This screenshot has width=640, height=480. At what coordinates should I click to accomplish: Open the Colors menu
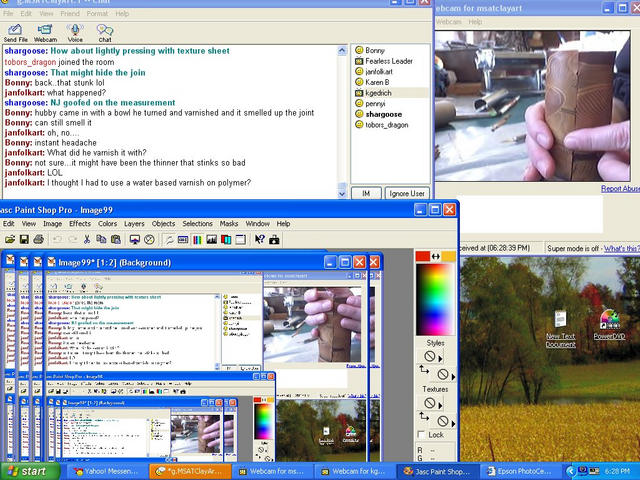coord(107,224)
